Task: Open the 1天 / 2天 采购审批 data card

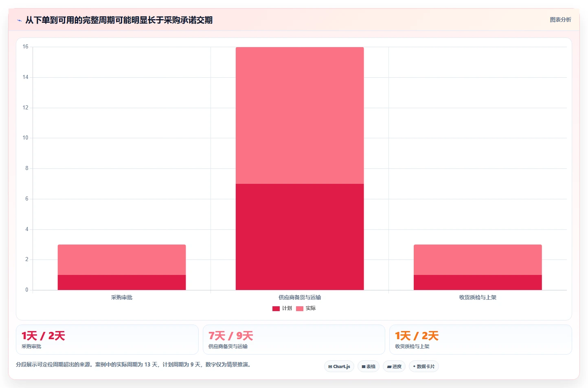Action: pyautogui.click(x=107, y=340)
